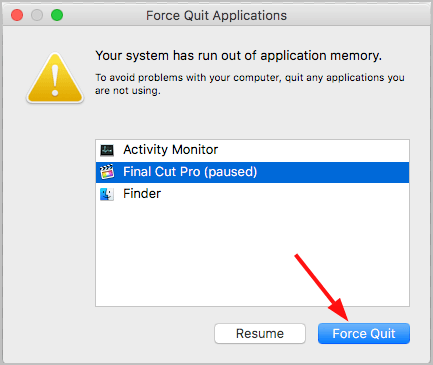433x365 pixels.
Task: Click the Resume button
Action: [260, 333]
